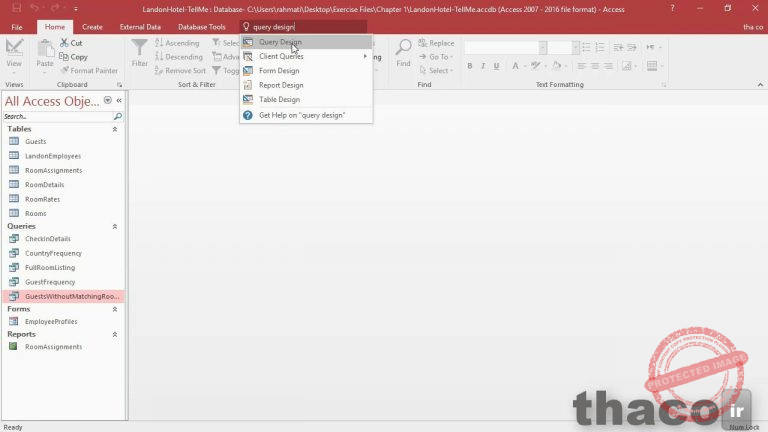
Task: Apply Underline text formatting
Action: coord(496,66)
